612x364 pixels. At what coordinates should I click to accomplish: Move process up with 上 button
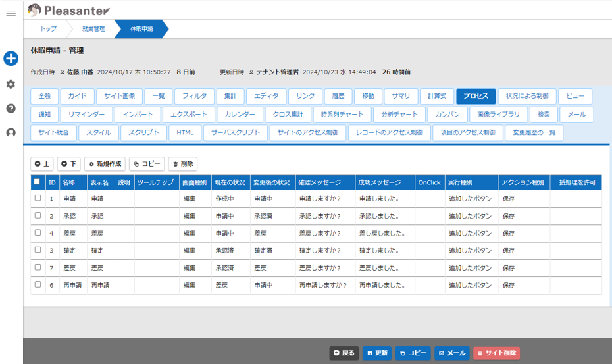click(x=42, y=164)
